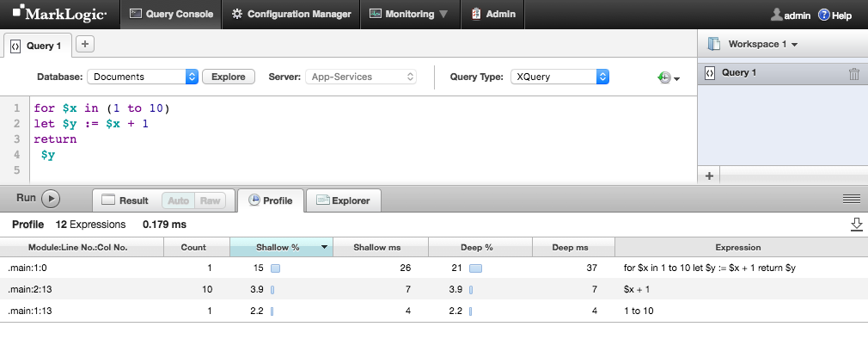Expand the Workspace 1 menu
868x339 pixels.
pyautogui.click(x=762, y=45)
